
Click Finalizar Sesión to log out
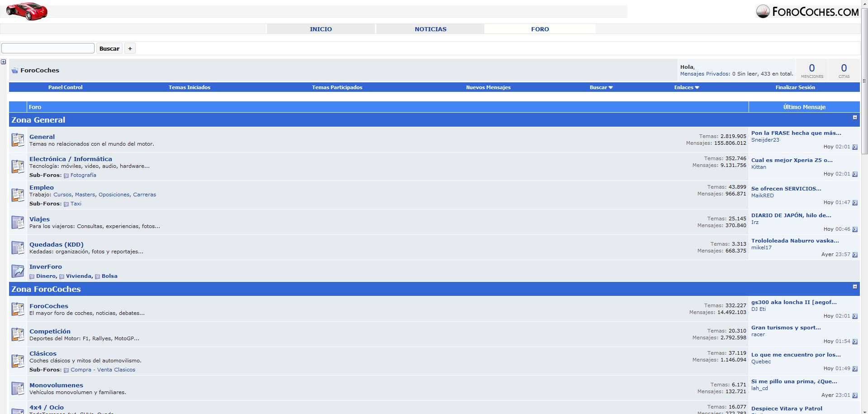click(795, 87)
